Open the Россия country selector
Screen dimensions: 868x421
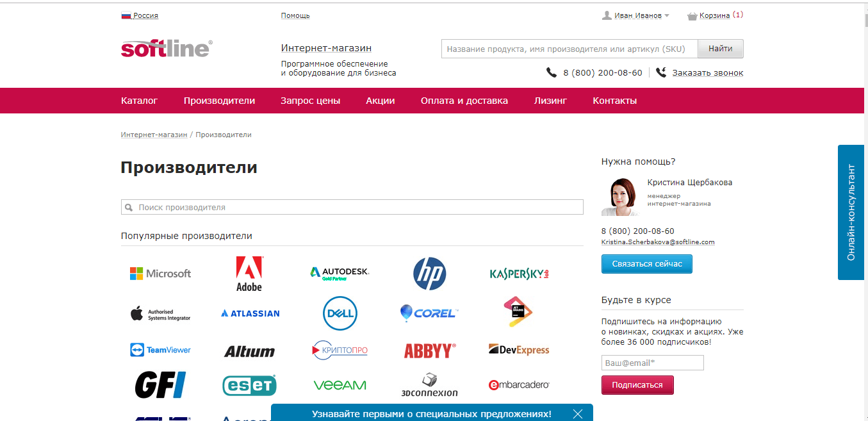140,15
